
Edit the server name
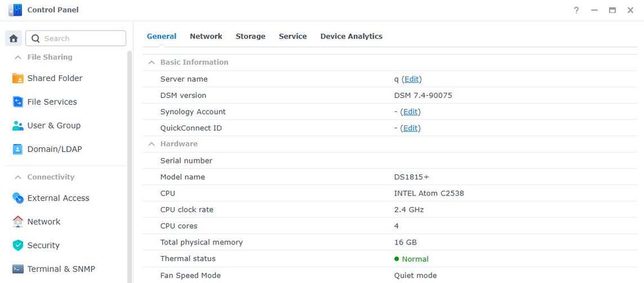point(412,79)
